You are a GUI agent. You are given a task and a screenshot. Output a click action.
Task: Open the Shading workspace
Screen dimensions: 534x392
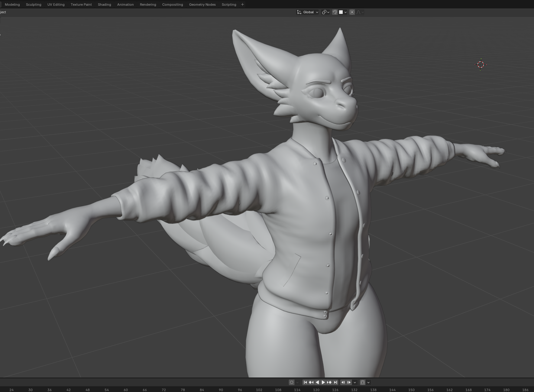click(104, 5)
